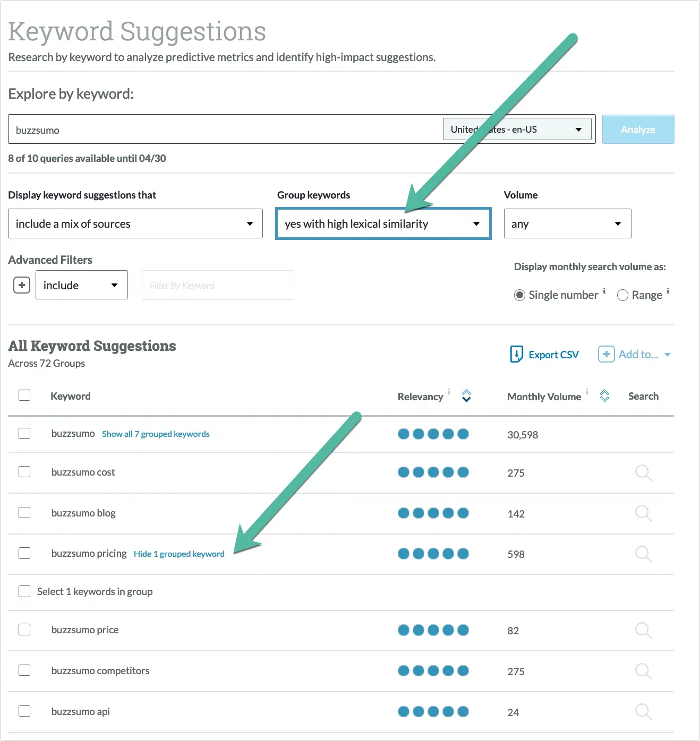This screenshot has height=741, width=700.
Task: Sort the table using Monthly Volume sort arrows
Action: 604,396
